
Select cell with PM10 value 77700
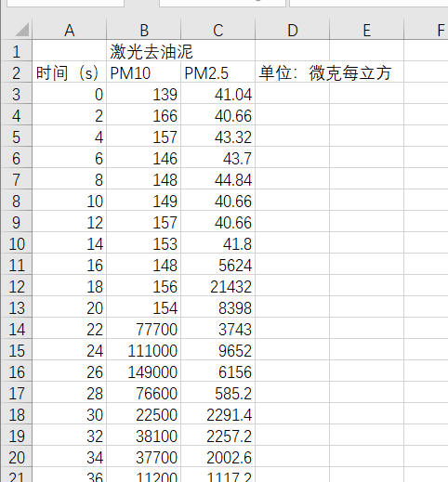pyautogui.click(x=144, y=329)
